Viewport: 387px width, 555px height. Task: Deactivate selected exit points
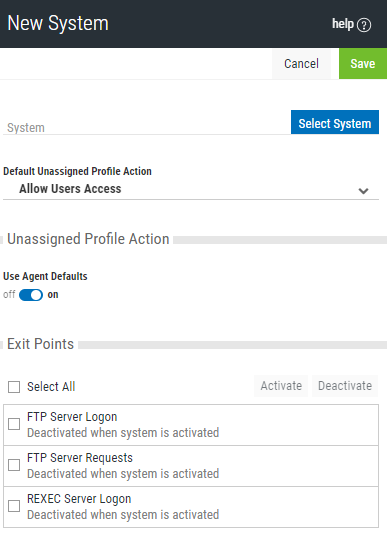coord(345,386)
